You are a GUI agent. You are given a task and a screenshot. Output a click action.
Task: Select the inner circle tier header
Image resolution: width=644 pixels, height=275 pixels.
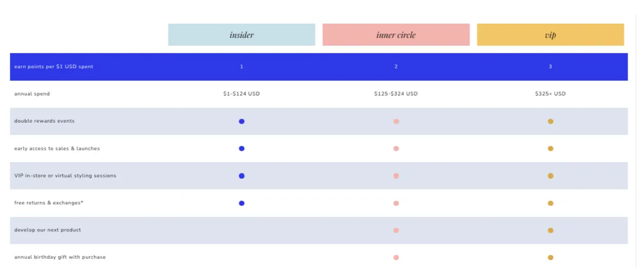click(x=396, y=35)
